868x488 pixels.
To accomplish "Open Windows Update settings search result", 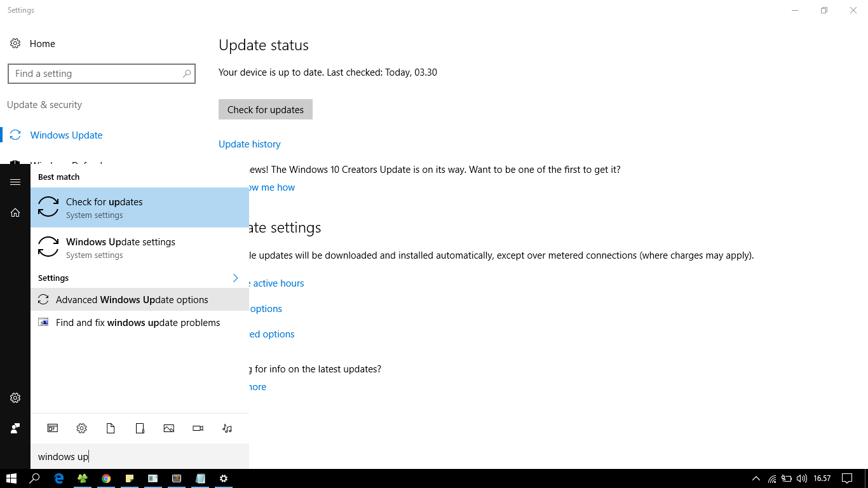I will (140, 247).
